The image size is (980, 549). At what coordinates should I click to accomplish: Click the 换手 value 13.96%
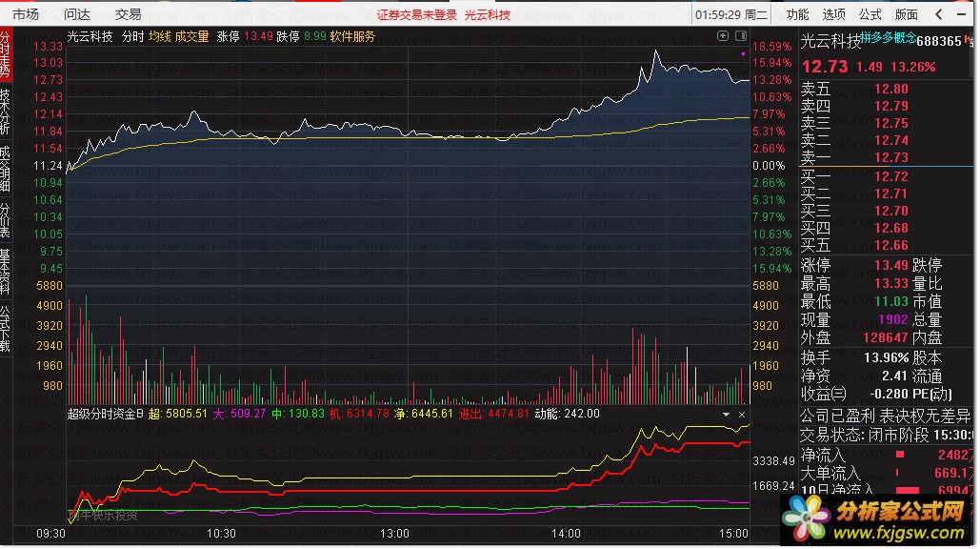(x=887, y=358)
